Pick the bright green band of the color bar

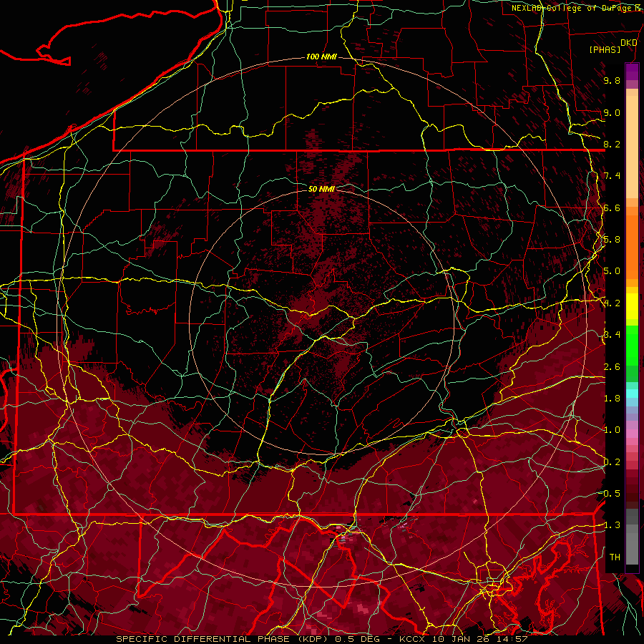(632, 346)
